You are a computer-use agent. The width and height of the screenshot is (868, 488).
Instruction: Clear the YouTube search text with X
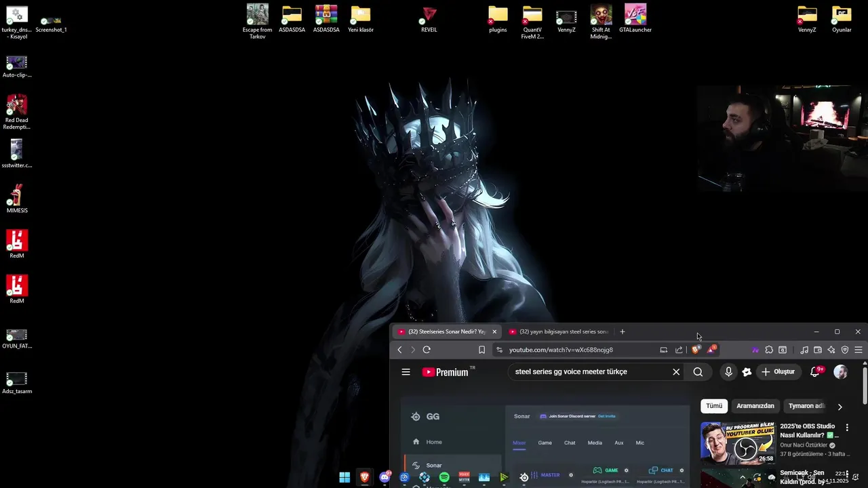[x=676, y=371]
